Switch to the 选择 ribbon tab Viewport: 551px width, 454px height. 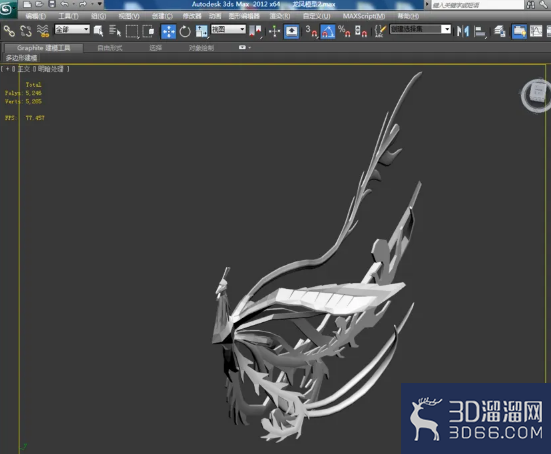[155, 48]
